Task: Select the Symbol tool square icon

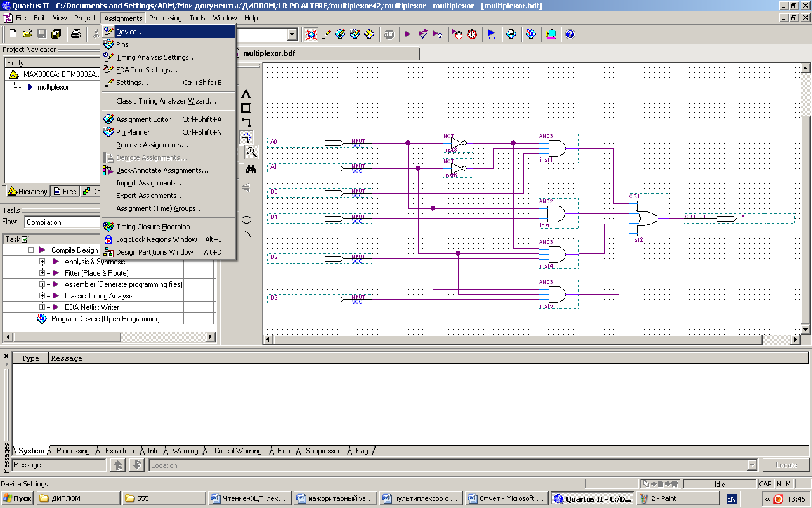Action: tap(246, 108)
